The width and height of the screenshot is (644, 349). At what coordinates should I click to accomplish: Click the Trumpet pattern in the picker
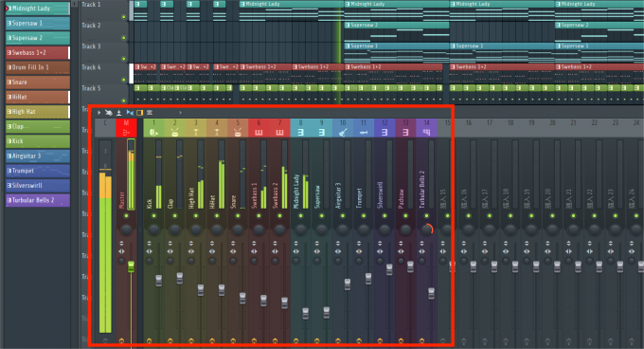(38, 171)
